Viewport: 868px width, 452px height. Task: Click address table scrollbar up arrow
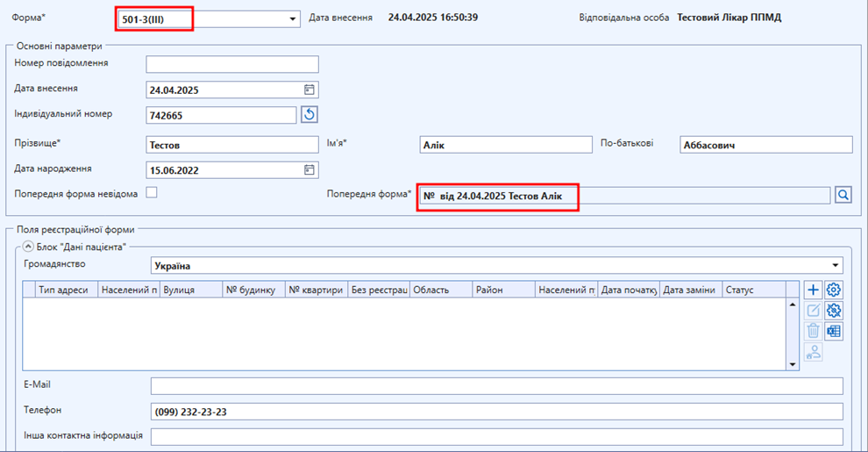793,304
